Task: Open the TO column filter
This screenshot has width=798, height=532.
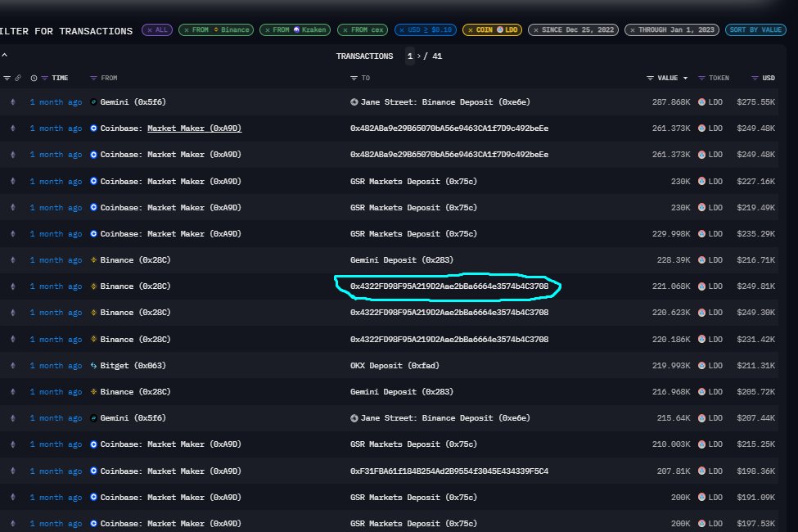Action: [x=354, y=78]
